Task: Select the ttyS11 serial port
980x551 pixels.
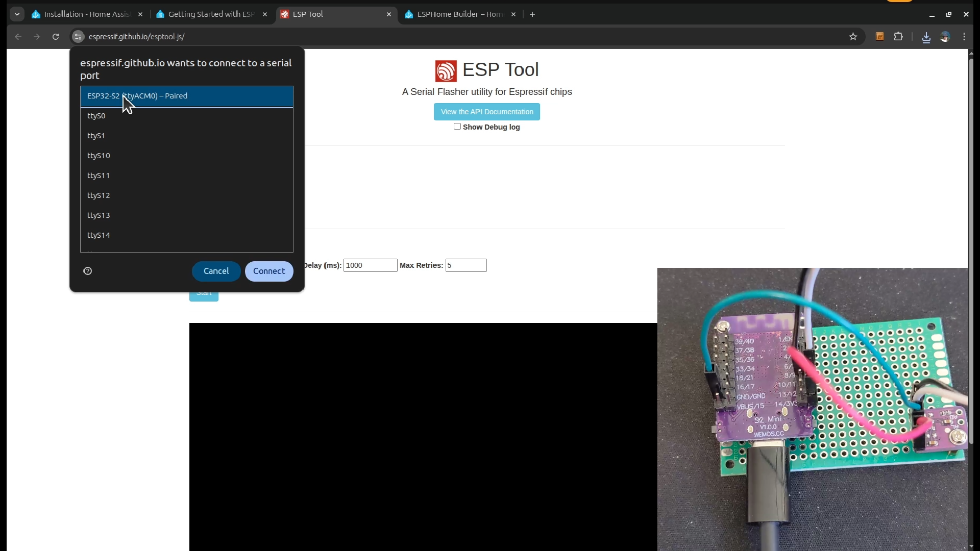Action: tap(187, 176)
